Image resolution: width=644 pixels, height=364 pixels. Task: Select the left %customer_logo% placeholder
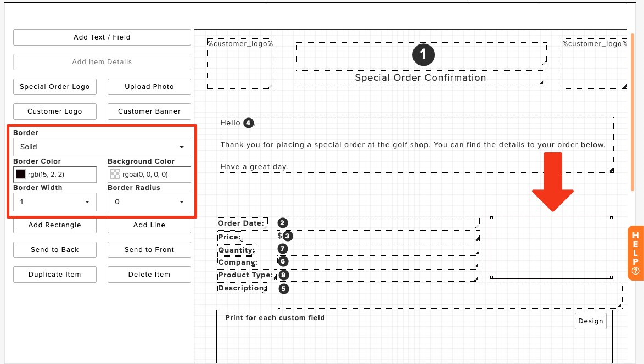pyautogui.click(x=240, y=64)
